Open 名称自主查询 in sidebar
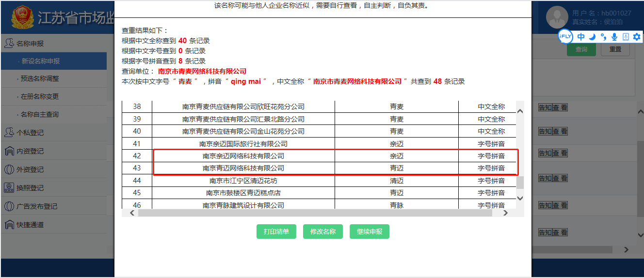Screen dimensions: 644x278 [53, 114]
